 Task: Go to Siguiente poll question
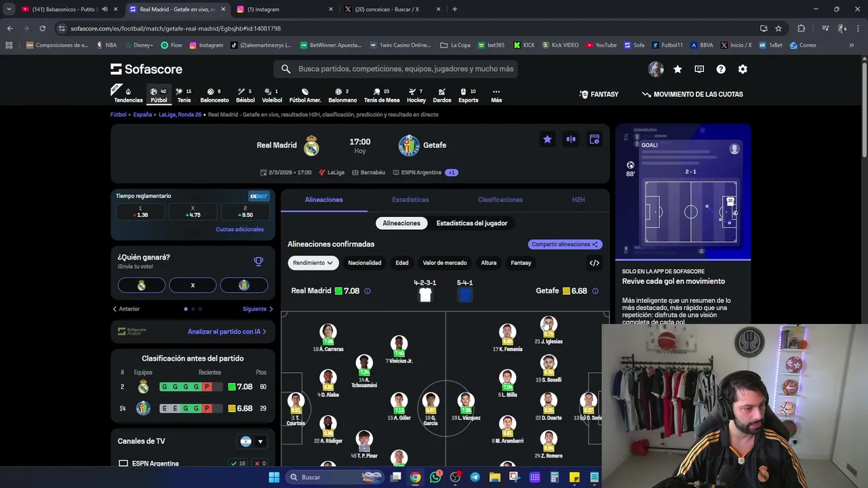click(x=258, y=309)
